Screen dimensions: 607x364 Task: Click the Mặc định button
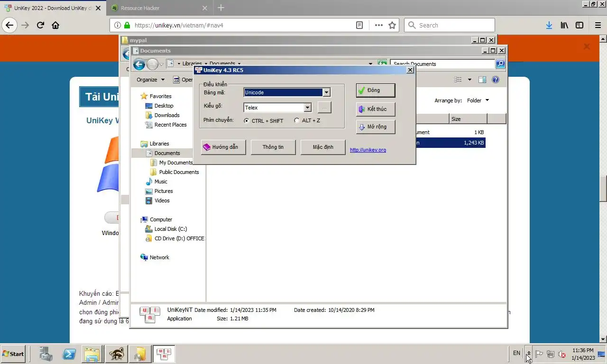323,147
